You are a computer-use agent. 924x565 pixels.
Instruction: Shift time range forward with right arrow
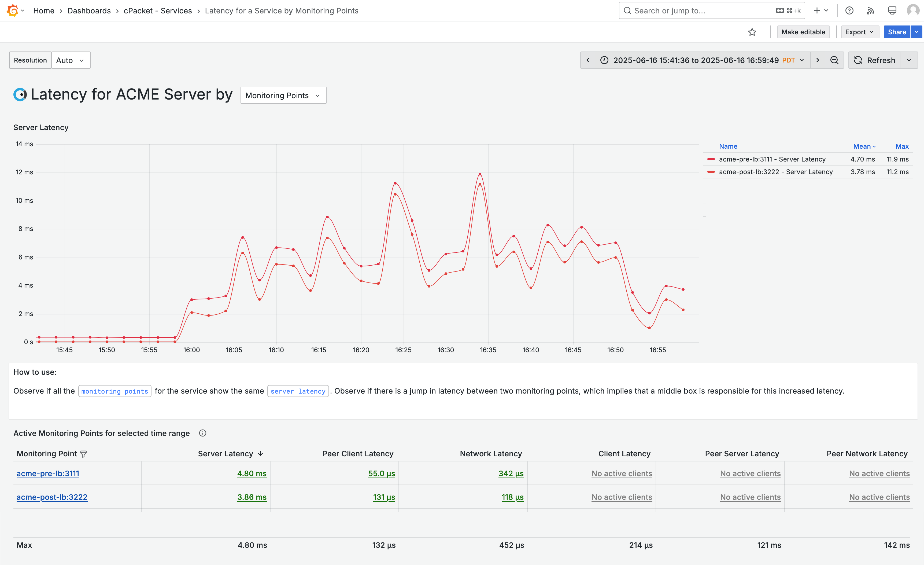tap(818, 60)
